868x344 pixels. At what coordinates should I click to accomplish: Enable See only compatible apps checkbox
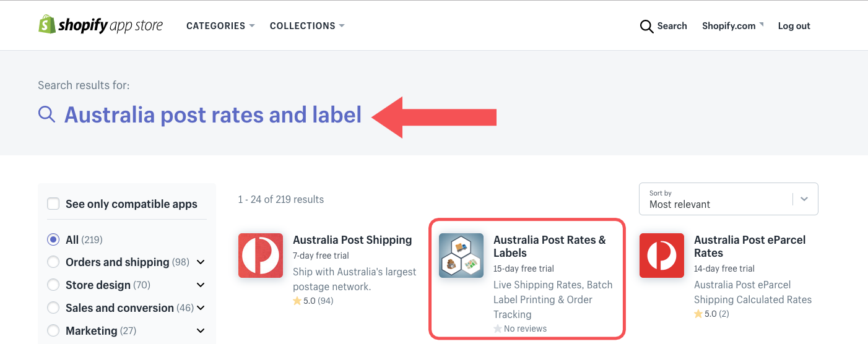pyautogui.click(x=54, y=204)
